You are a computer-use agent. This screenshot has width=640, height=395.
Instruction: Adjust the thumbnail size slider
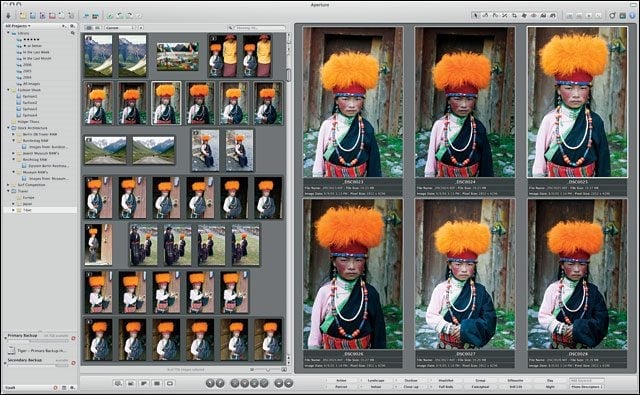(268, 369)
